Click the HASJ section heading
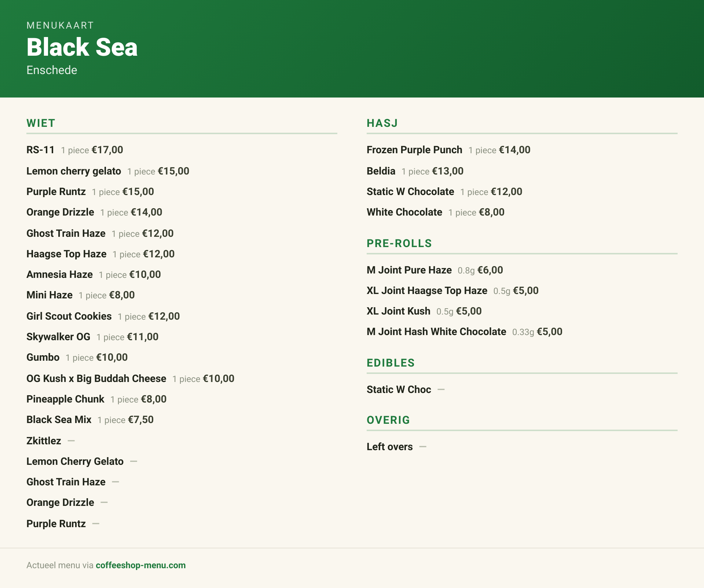Viewport: 704px width, 588px height. click(x=382, y=123)
